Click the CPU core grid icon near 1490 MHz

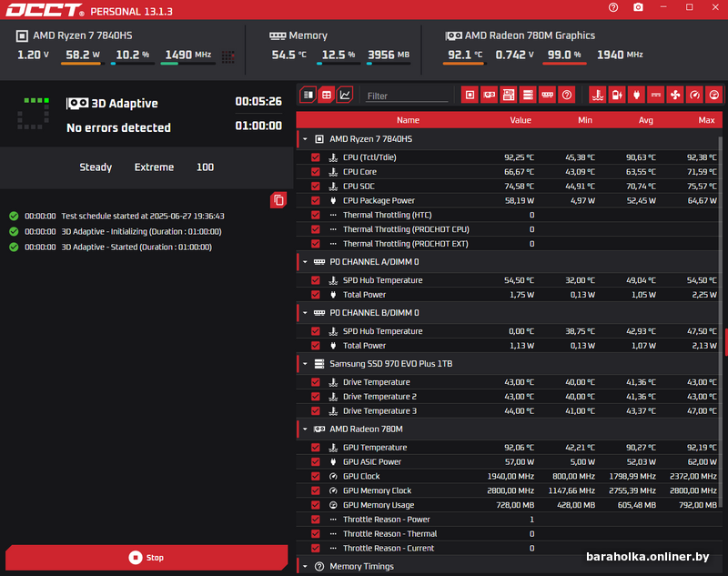click(x=228, y=56)
